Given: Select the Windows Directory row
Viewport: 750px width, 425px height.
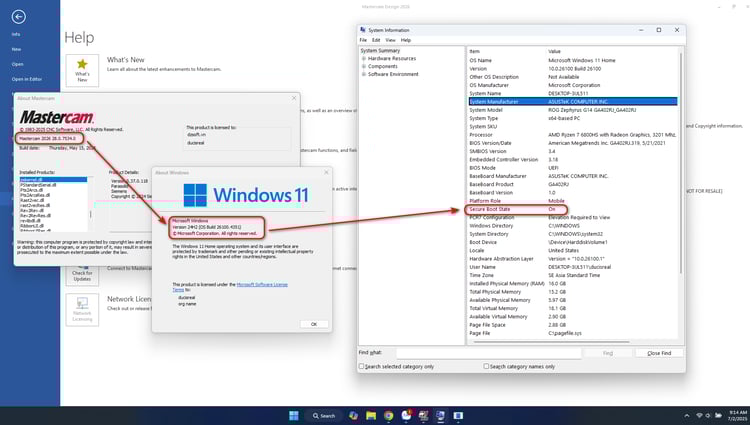Looking at the screenshot, I should point(573,226).
